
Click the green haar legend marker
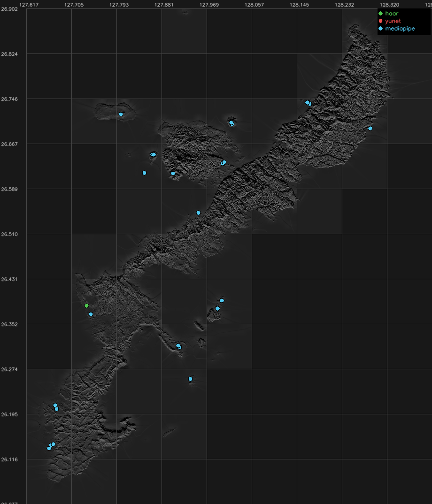(380, 14)
